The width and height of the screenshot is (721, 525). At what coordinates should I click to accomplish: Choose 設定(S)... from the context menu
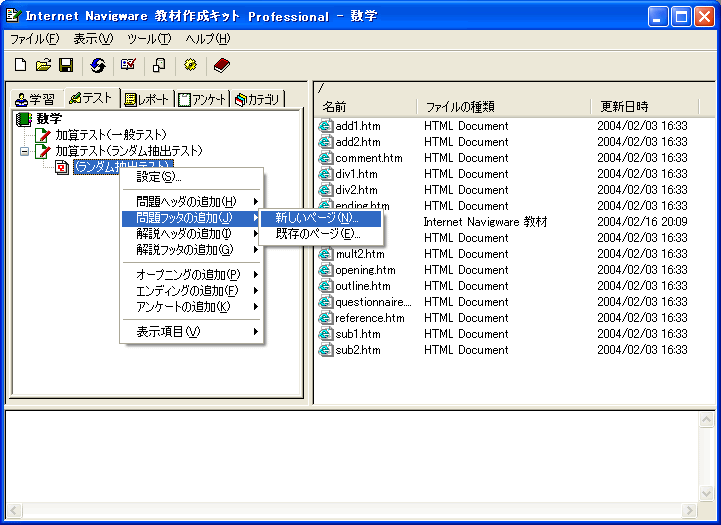tap(192, 177)
